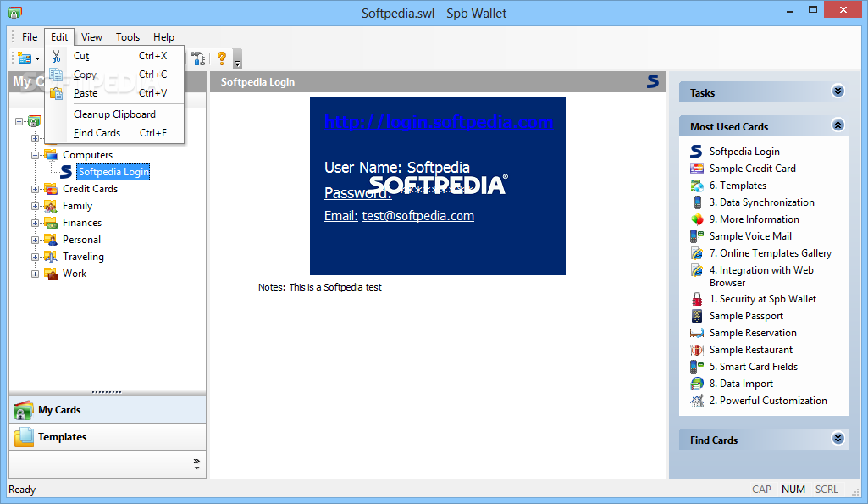The height and width of the screenshot is (504, 868).
Task: Click the Credit Cards folder icon
Action: pyautogui.click(x=51, y=189)
